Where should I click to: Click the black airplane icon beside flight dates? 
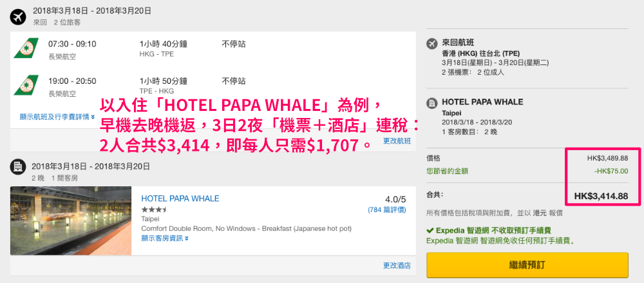click(18, 16)
